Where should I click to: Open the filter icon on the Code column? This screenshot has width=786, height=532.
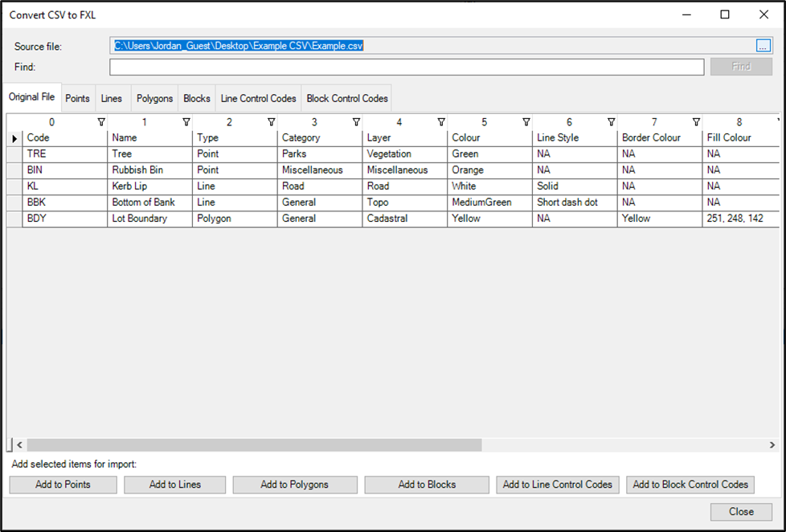coord(101,121)
